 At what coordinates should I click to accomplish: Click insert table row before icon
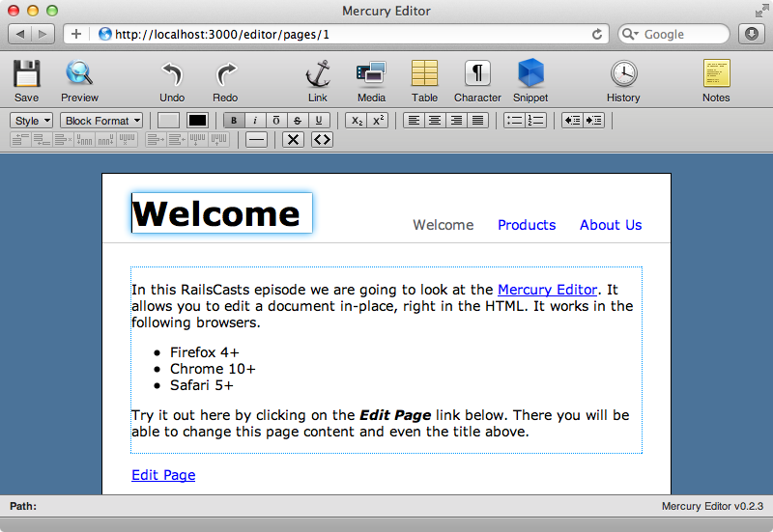20,140
